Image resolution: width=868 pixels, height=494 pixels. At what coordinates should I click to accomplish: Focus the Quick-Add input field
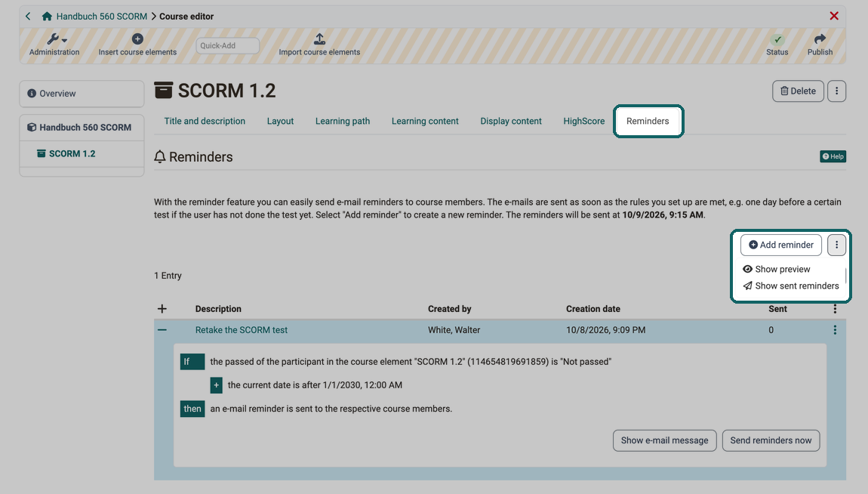pyautogui.click(x=227, y=45)
